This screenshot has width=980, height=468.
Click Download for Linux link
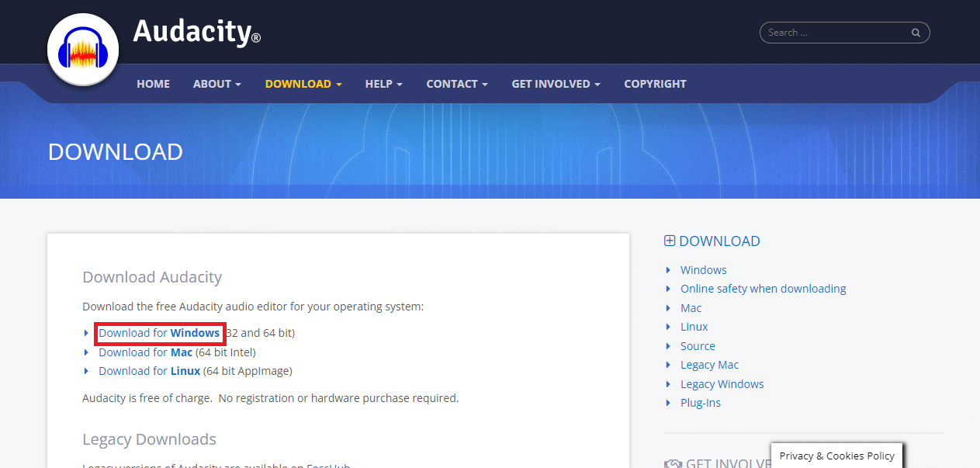(x=149, y=371)
